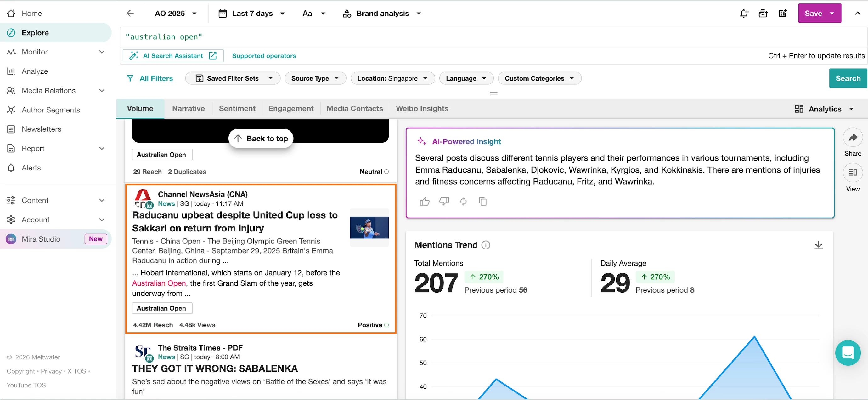This screenshot has width=868, height=400.
Task: Open the Raducanu article thumbnail
Action: click(x=369, y=228)
